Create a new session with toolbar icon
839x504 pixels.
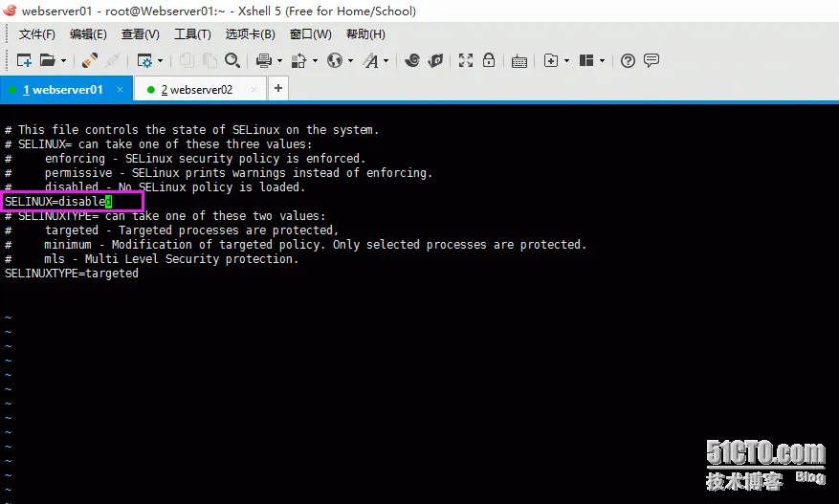24,60
